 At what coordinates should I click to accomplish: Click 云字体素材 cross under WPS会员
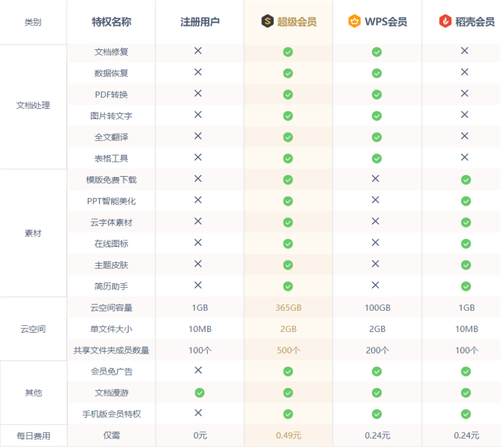click(x=375, y=221)
